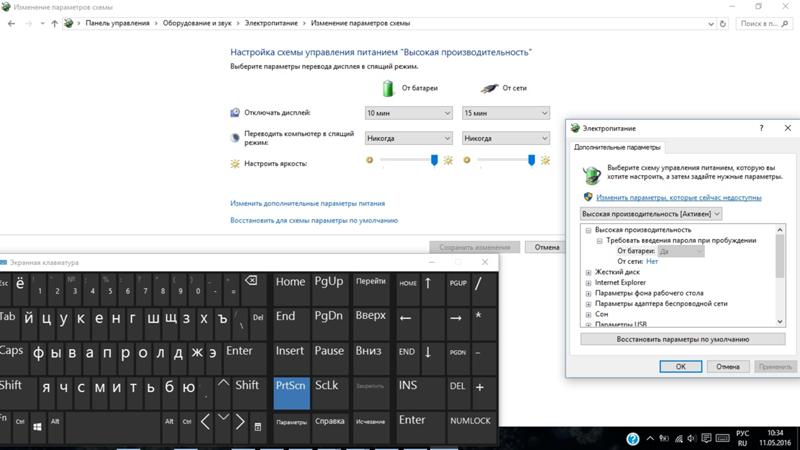The width and height of the screenshot is (800, 450).
Task: Click the search magnifier in explorer search box
Action: coord(785,23)
